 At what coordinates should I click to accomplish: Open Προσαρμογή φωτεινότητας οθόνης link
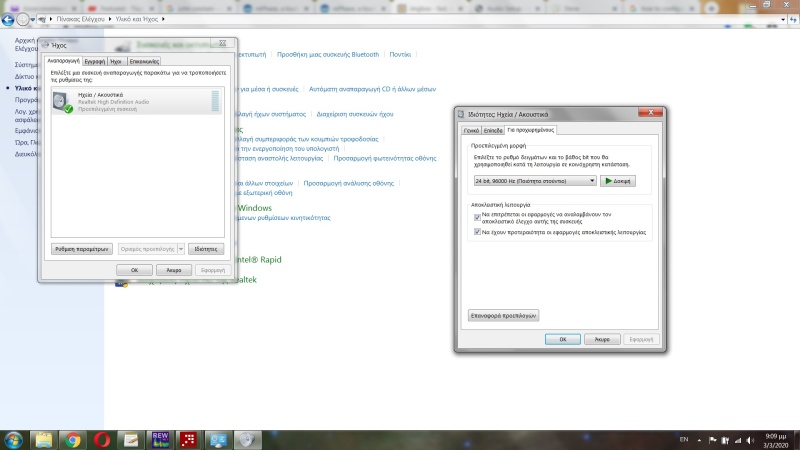pos(385,158)
